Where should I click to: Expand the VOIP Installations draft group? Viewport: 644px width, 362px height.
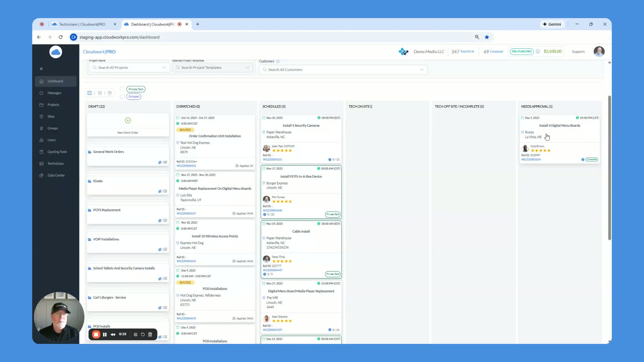tap(128, 243)
